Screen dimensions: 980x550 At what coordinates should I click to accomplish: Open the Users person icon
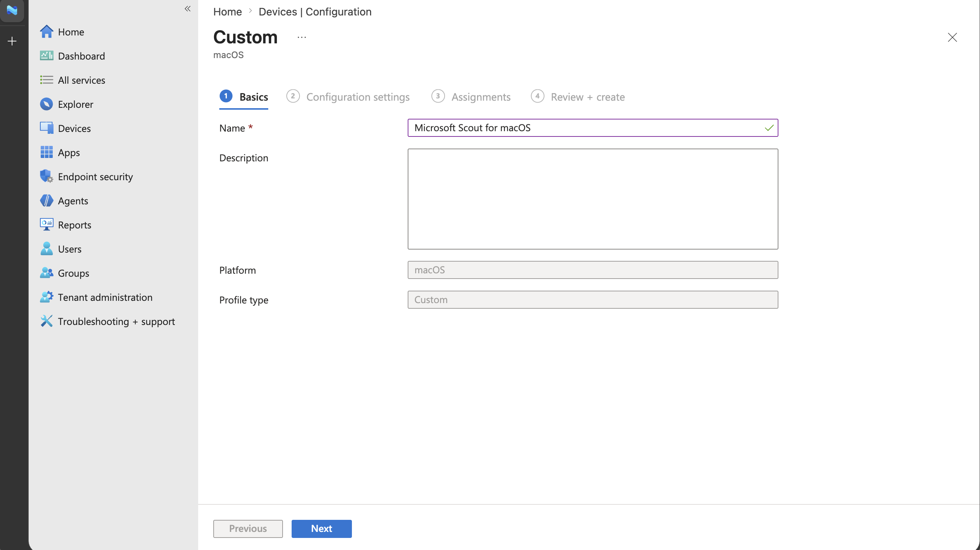[x=46, y=249]
